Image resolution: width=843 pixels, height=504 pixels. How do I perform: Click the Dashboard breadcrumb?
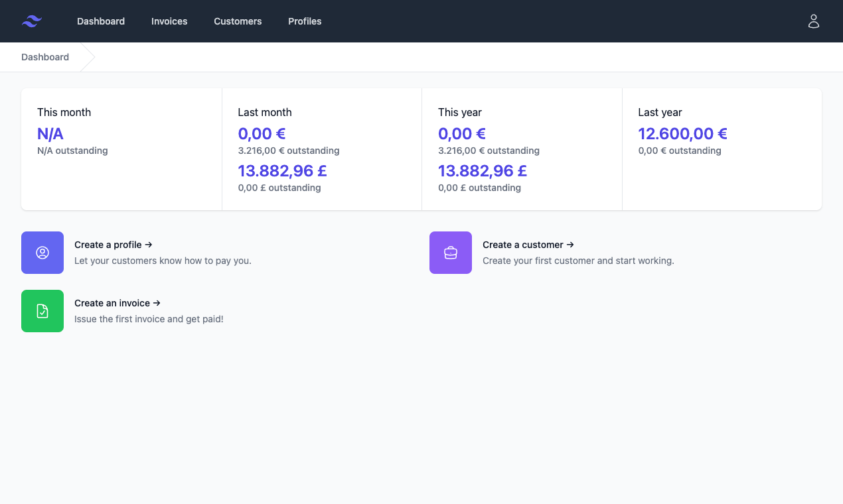(45, 57)
